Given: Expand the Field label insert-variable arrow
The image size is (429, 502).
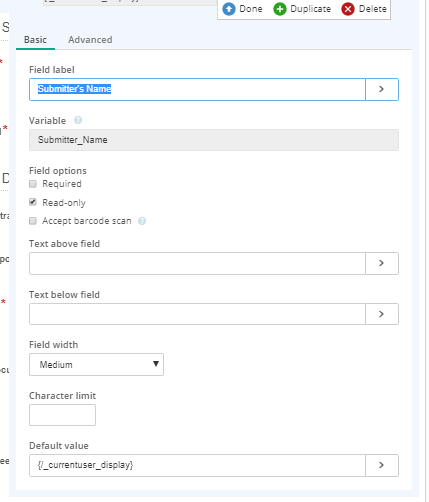Looking at the screenshot, I should click(x=382, y=89).
